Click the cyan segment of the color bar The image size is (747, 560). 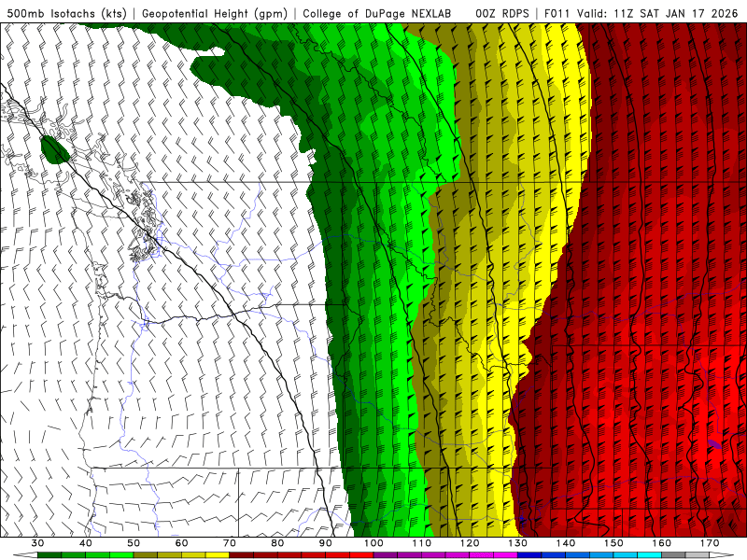click(649, 555)
